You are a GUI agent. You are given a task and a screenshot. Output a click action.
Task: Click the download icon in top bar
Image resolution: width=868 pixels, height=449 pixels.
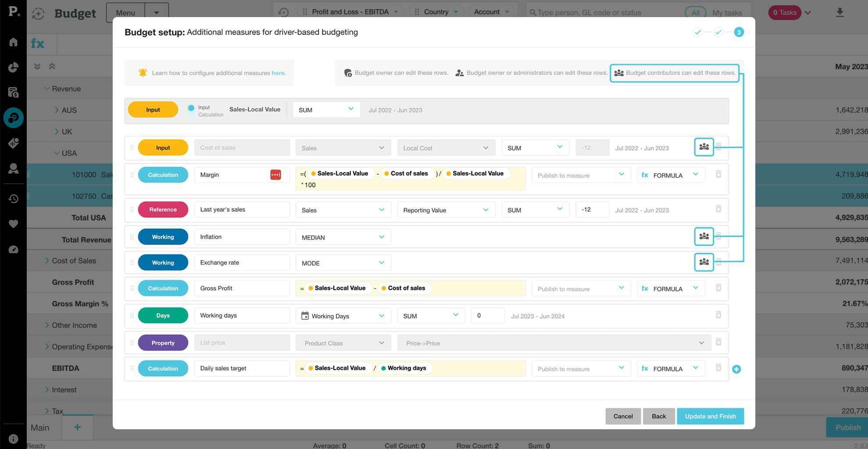tap(840, 12)
